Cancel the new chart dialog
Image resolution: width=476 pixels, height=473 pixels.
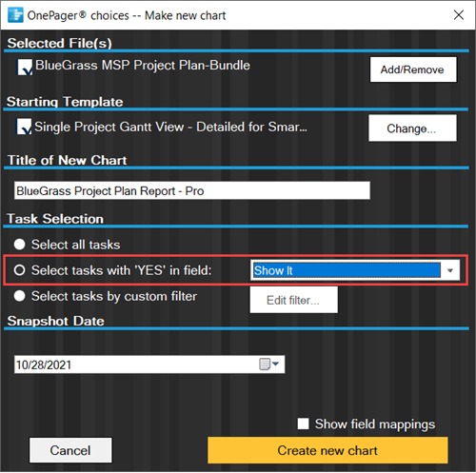pos(70,450)
